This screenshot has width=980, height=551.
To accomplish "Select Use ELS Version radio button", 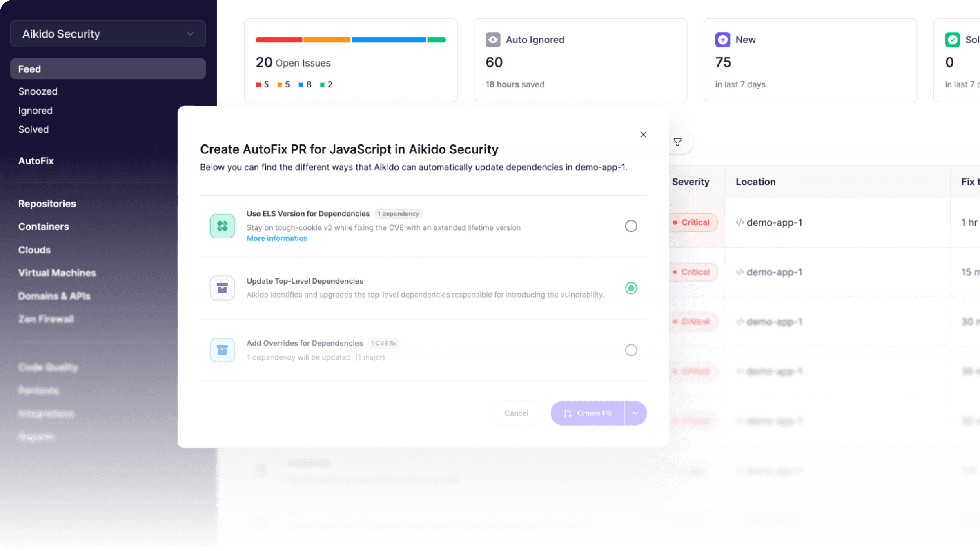I will click(631, 226).
